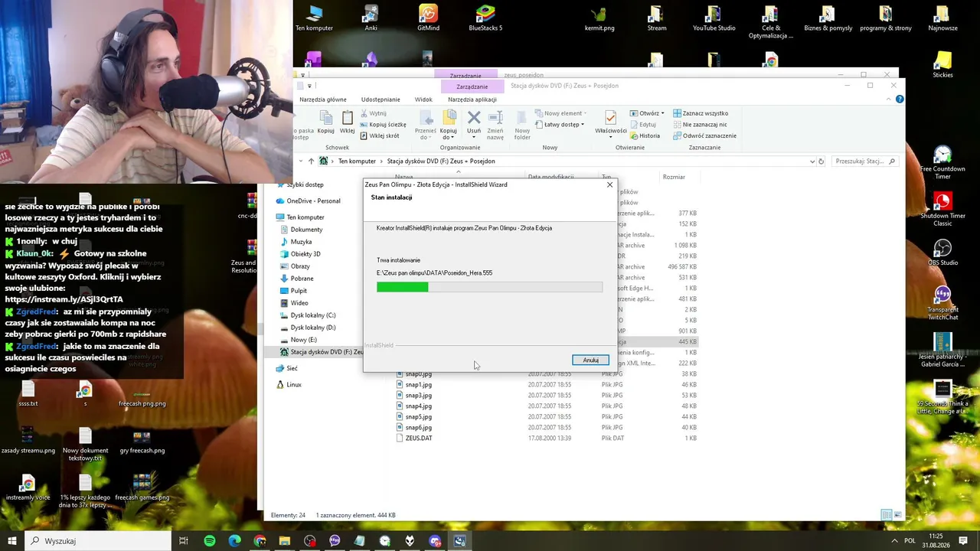Viewport: 980px width, 551px height.
Task: Click the Explorer help question mark icon
Action: (900, 99)
